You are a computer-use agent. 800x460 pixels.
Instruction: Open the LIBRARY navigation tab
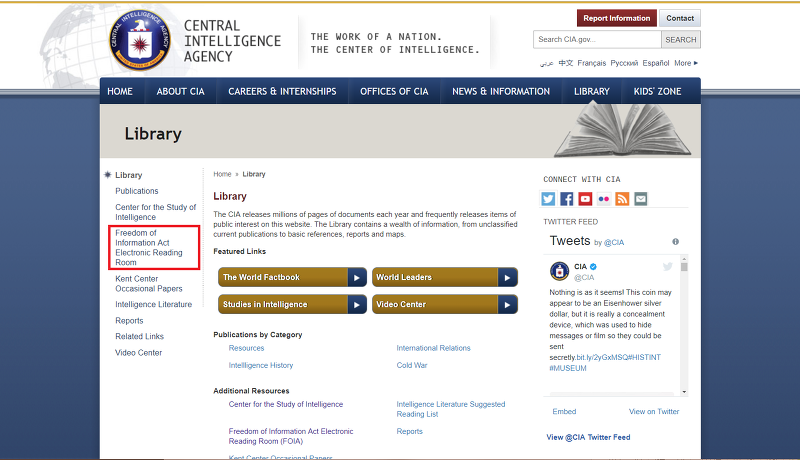[592, 91]
